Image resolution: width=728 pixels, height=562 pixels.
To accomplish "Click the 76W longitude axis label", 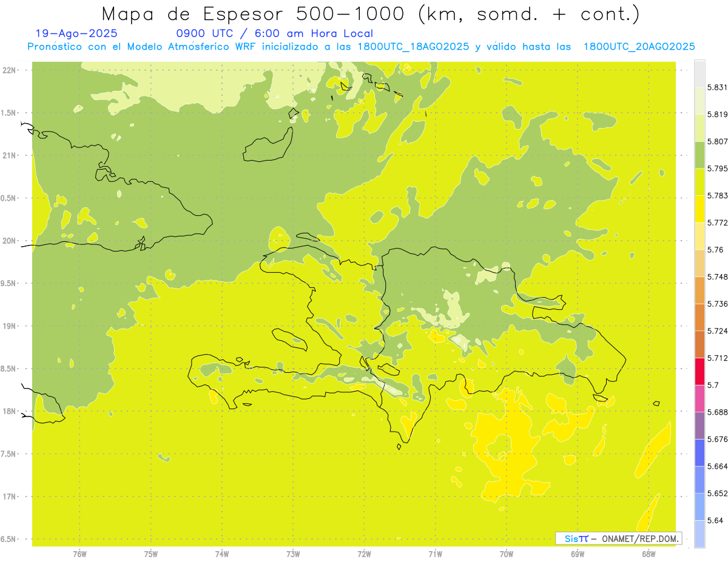I will [79, 554].
